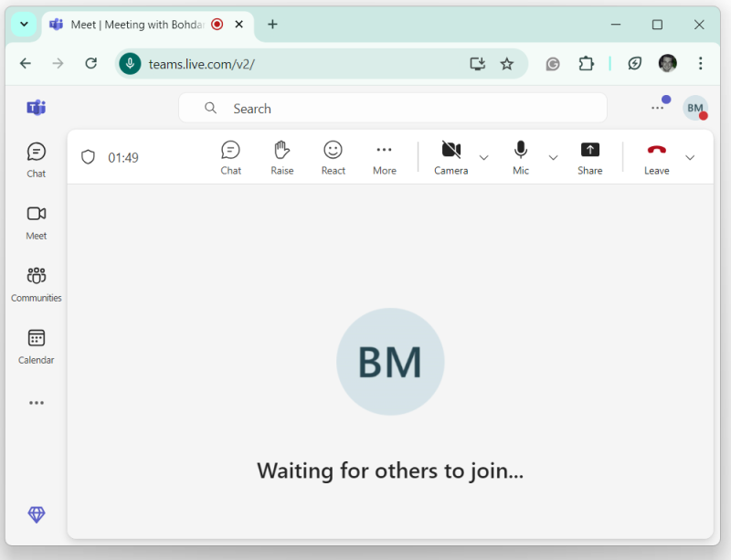Open the sidebar overflow menu with three dots
731x560 pixels.
pos(36,403)
